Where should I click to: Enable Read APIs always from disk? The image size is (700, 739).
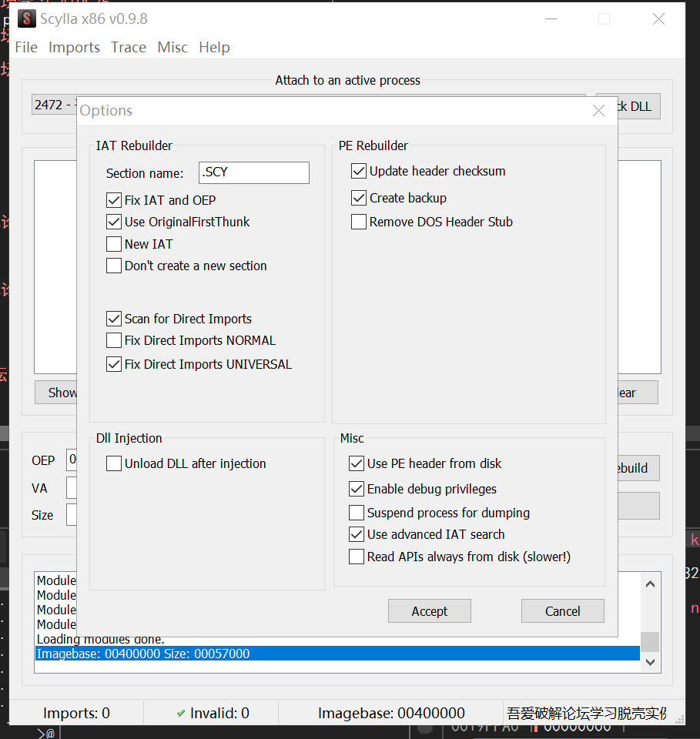tap(357, 557)
